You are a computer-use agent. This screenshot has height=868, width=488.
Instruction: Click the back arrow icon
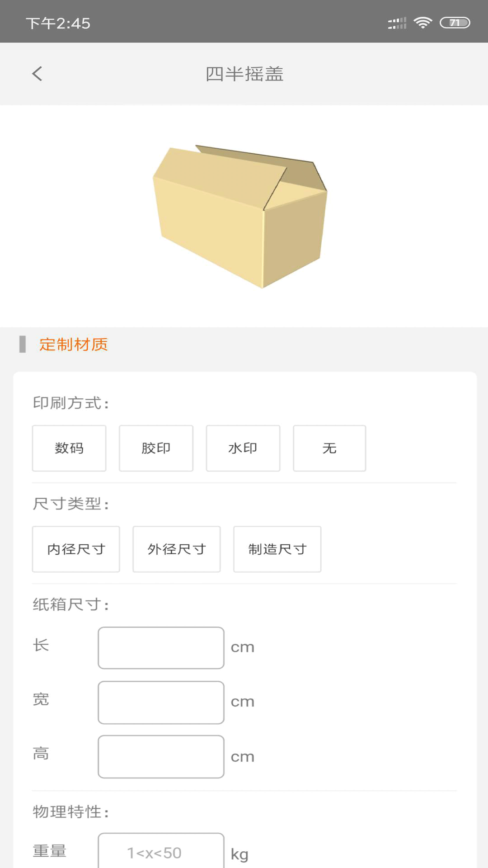(37, 74)
